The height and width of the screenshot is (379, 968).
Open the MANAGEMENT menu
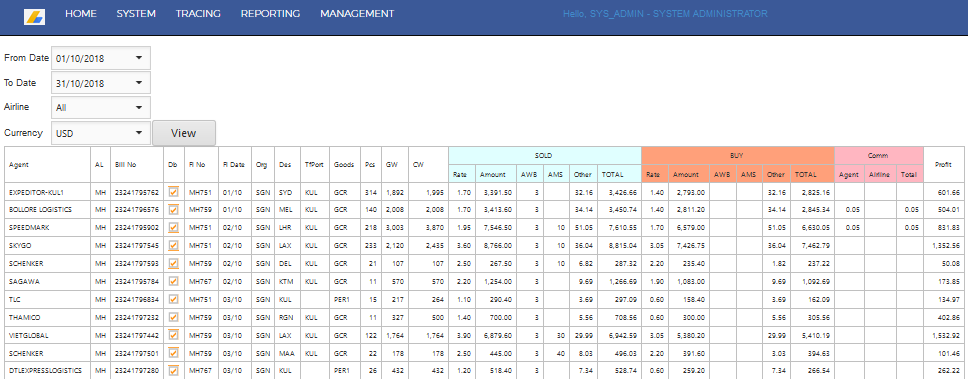[x=357, y=14]
